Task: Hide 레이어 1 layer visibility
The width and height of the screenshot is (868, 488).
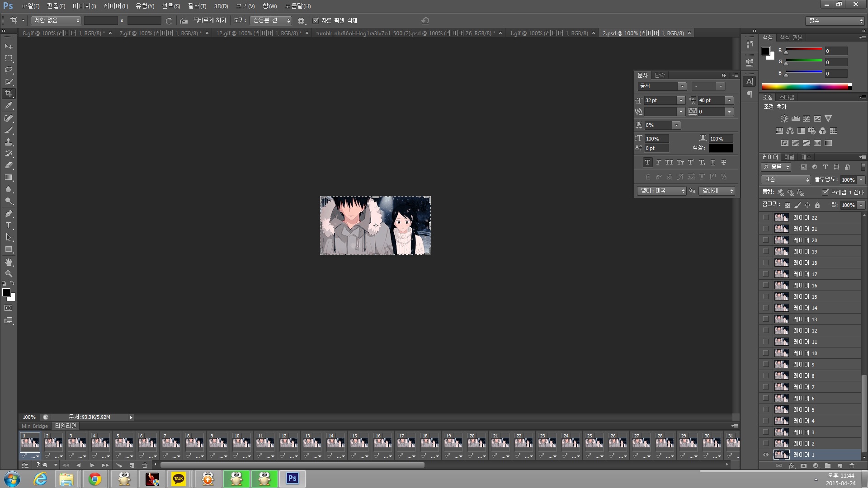Action: coord(766,455)
